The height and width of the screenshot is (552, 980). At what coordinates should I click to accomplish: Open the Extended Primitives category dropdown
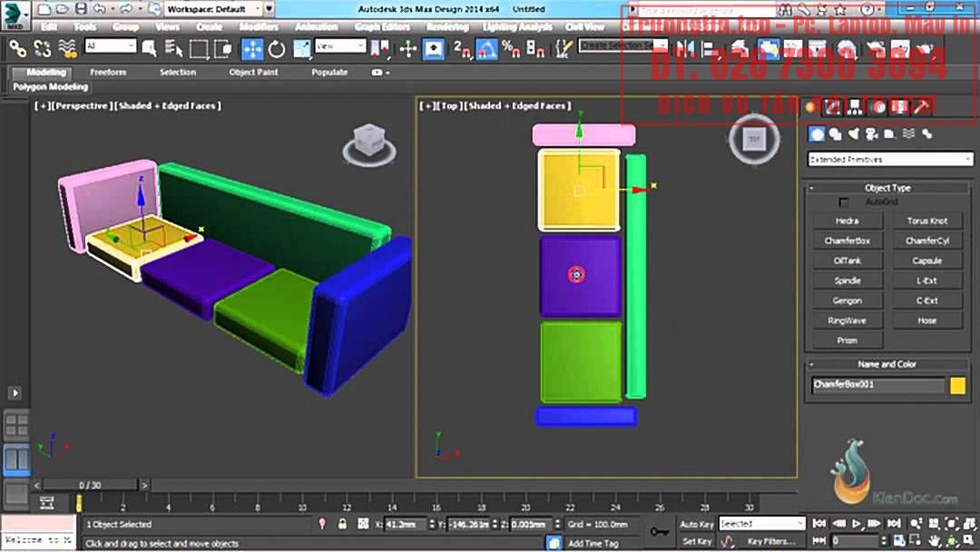pyautogui.click(x=889, y=160)
